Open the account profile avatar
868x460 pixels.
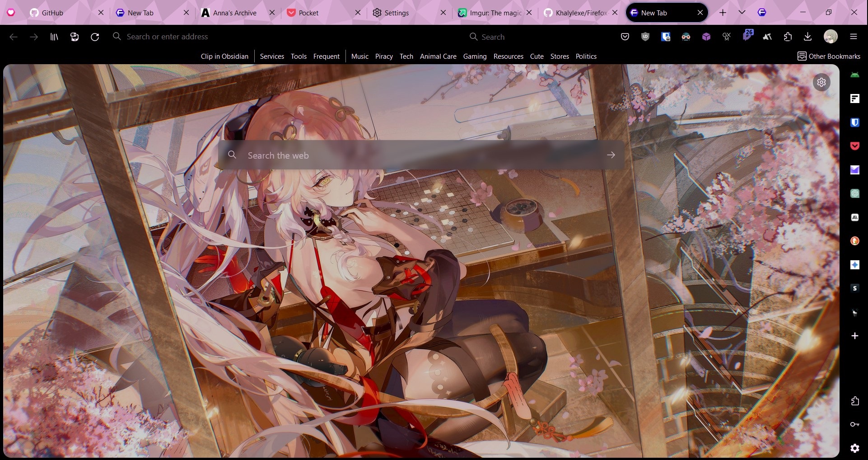831,37
